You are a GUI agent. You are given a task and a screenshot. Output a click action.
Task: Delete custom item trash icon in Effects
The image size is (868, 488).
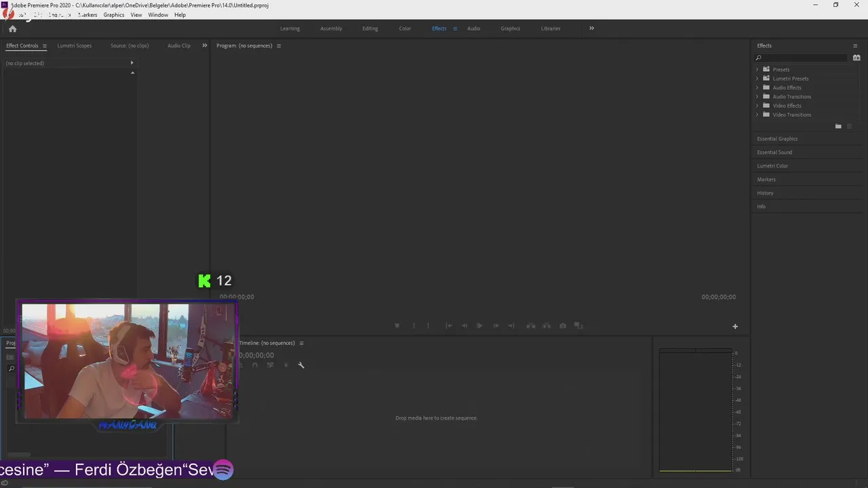[x=849, y=127]
